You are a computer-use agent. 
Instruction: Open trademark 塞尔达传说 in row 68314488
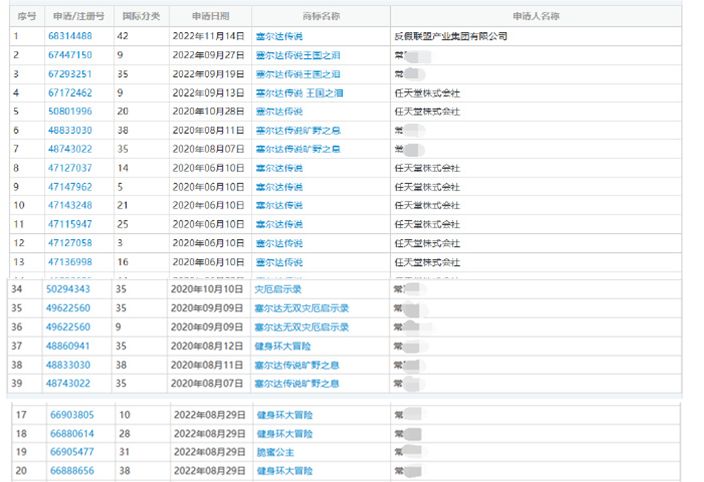(x=279, y=36)
